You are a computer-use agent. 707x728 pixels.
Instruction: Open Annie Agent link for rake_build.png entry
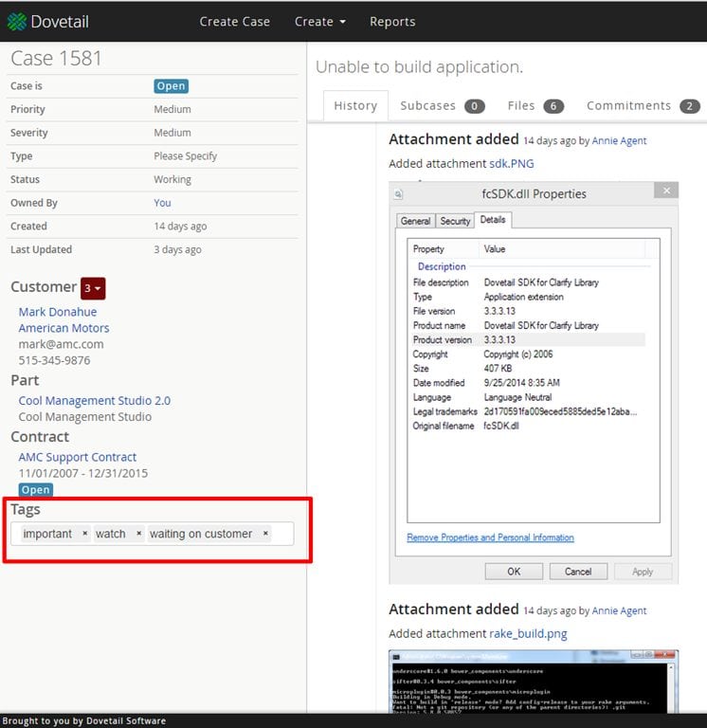pyautogui.click(x=619, y=610)
